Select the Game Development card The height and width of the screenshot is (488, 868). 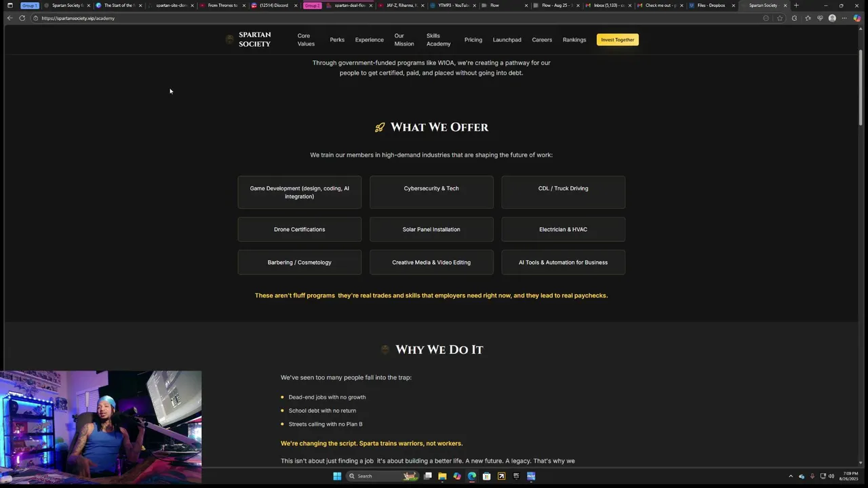pos(300,192)
